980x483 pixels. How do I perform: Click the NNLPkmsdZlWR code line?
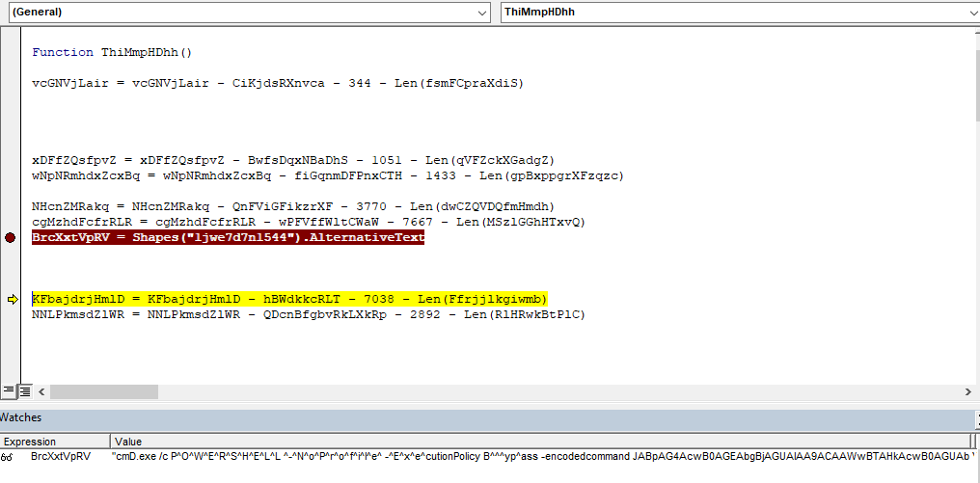tap(308, 314)
